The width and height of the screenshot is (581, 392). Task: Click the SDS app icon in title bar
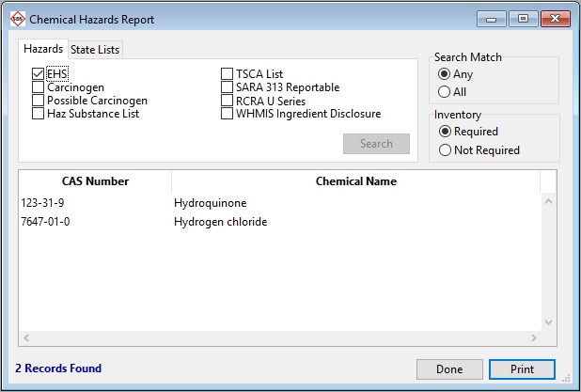(x=16, y=19)
